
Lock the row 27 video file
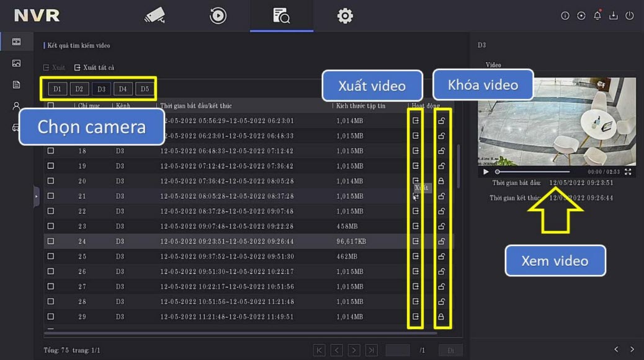(x=441, y=286)
